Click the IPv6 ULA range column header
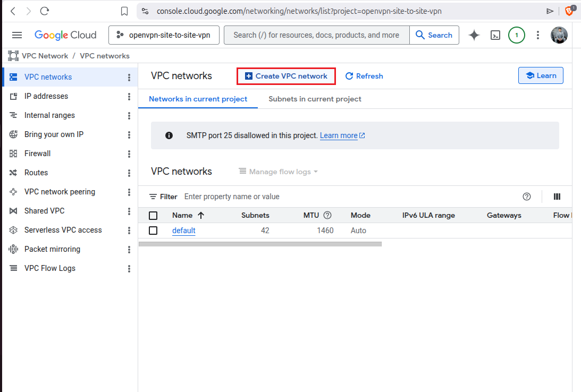This screenshot has height=392, width=581. pyautogui.click(x=428, y=216)
